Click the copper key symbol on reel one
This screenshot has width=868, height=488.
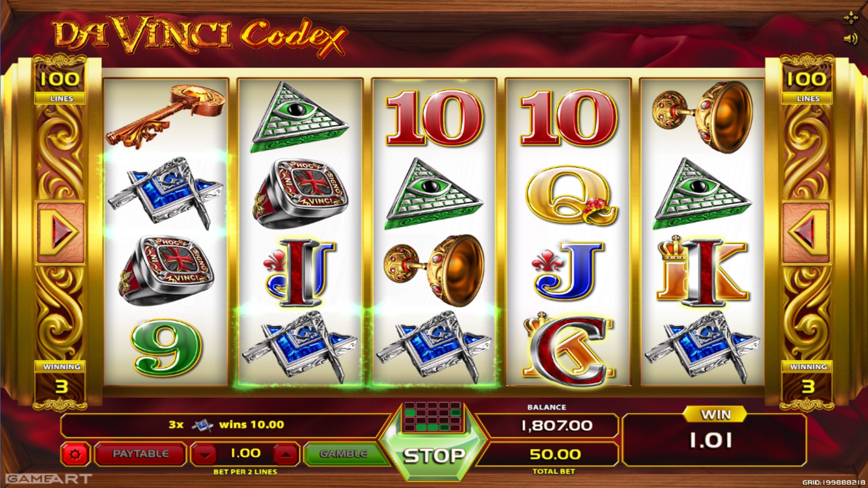(165, 116)
